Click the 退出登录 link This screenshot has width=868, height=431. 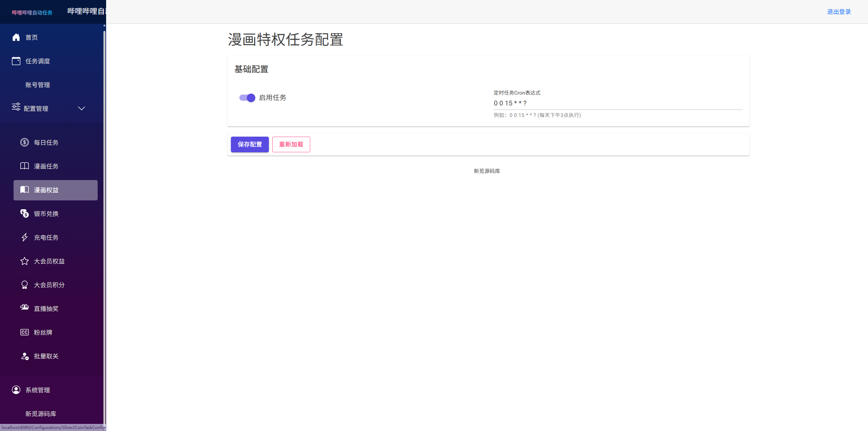point(839,12)
